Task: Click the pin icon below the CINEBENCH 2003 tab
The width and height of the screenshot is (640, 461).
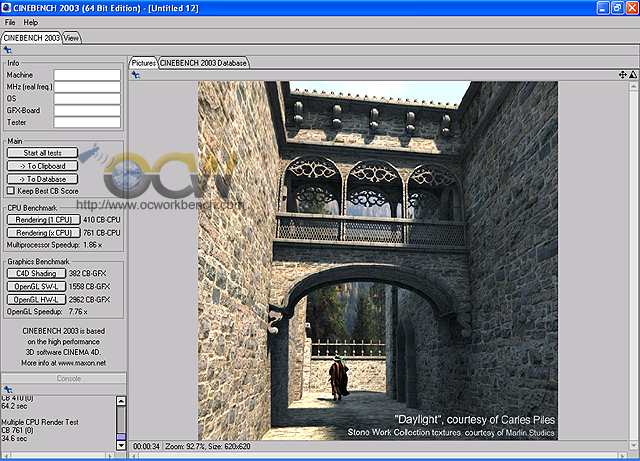Action: point(7,50)
